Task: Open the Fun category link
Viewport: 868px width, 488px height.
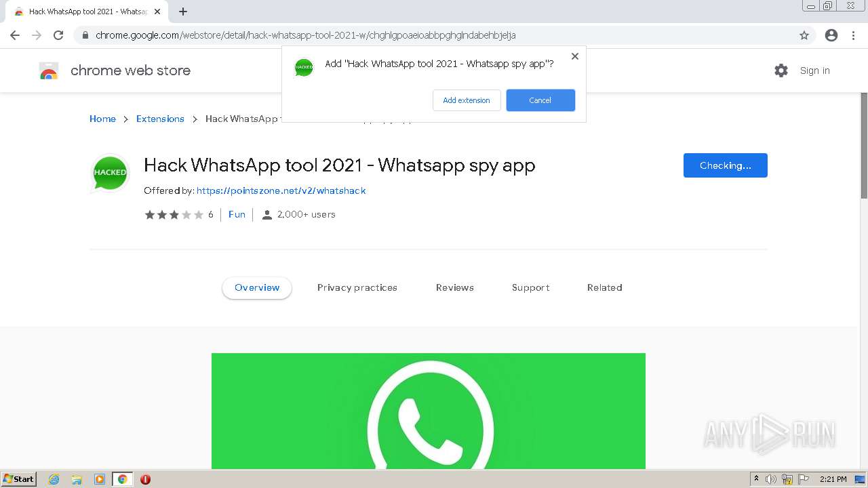Action: coord(237,214)
